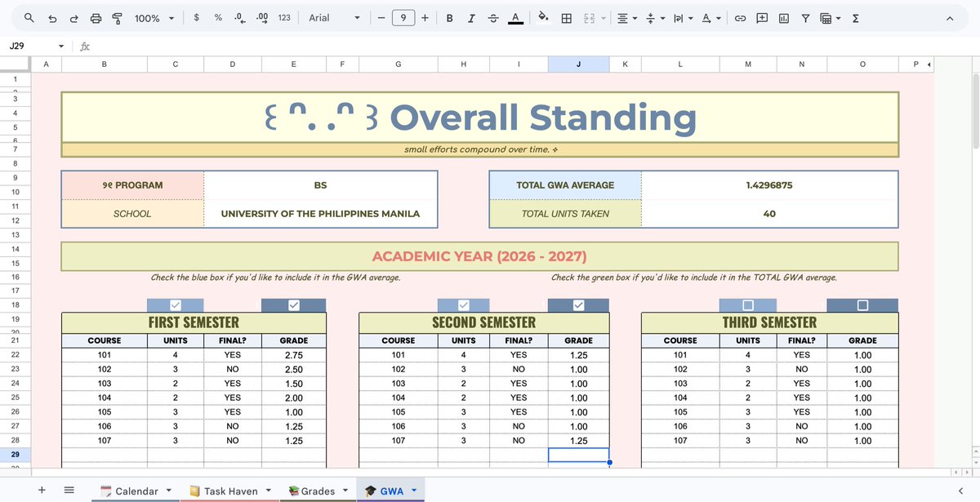Image resolution: width=980 pixels, height=502 pixels.
Task: Open the convert to table dropdown
Action: coord(831,18)
